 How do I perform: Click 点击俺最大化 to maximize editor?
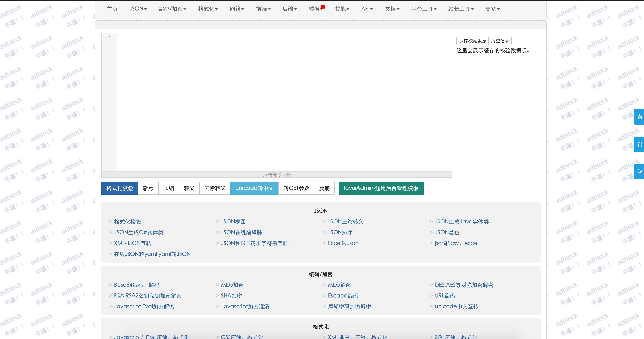[x=276, y=174]
